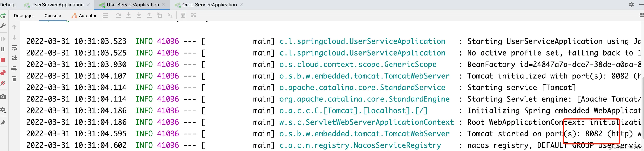This screenshot has width=644, height=151.
Task: Print the console output
Action: [14, 69]
